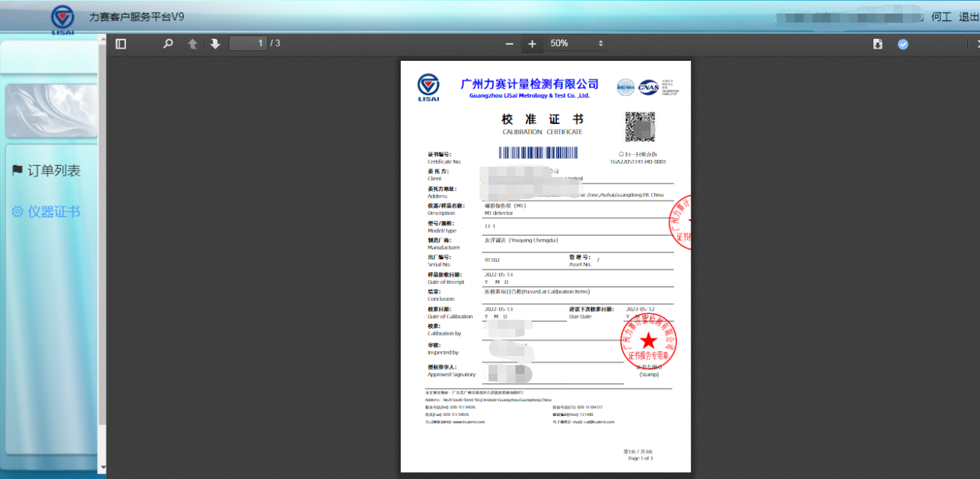
Task: Click the page number input field
Action: tap(248, 43)
